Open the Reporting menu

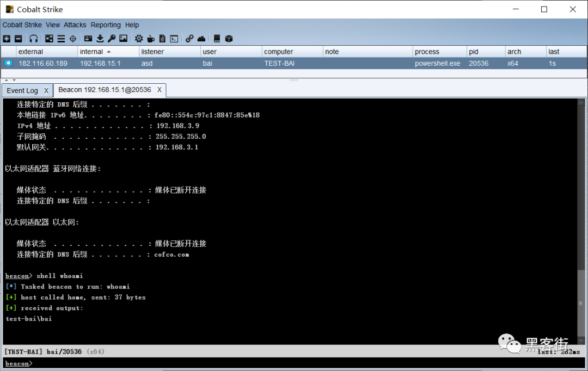[x=106, y=25]
